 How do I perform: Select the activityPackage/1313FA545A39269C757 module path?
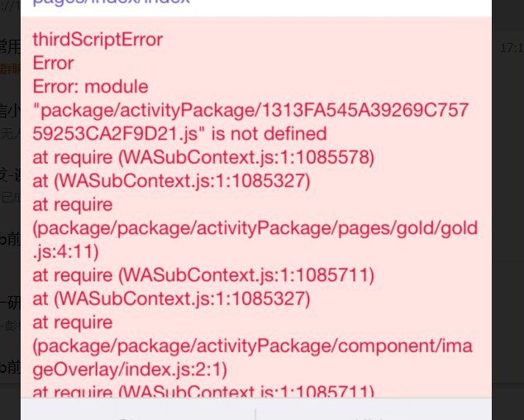[250, 110]
